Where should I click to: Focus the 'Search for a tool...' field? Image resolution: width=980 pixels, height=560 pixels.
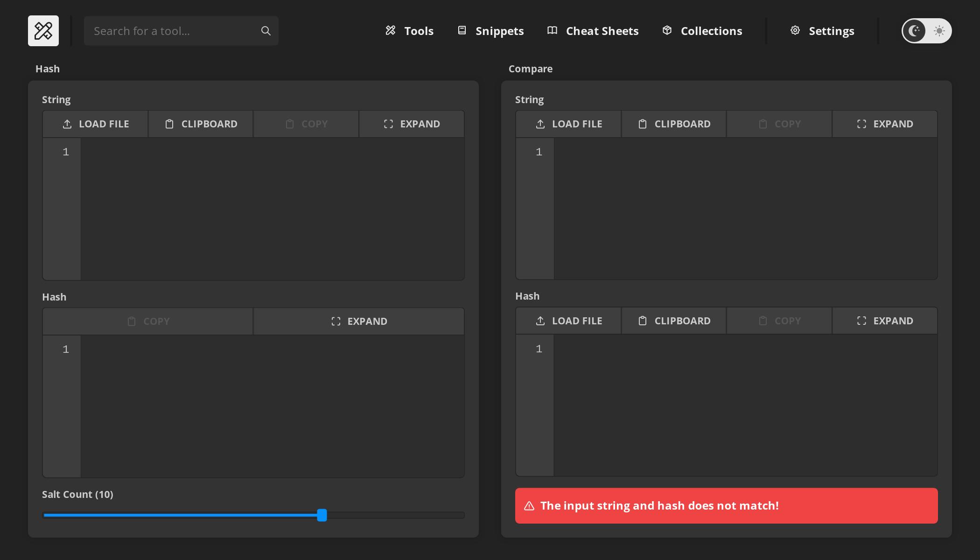tap(181, 31)
